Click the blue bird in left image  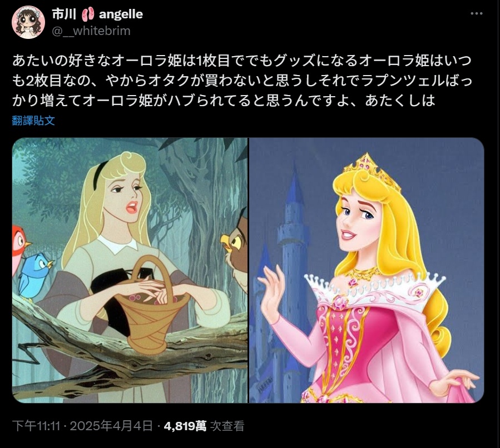[x=36, y=275]
